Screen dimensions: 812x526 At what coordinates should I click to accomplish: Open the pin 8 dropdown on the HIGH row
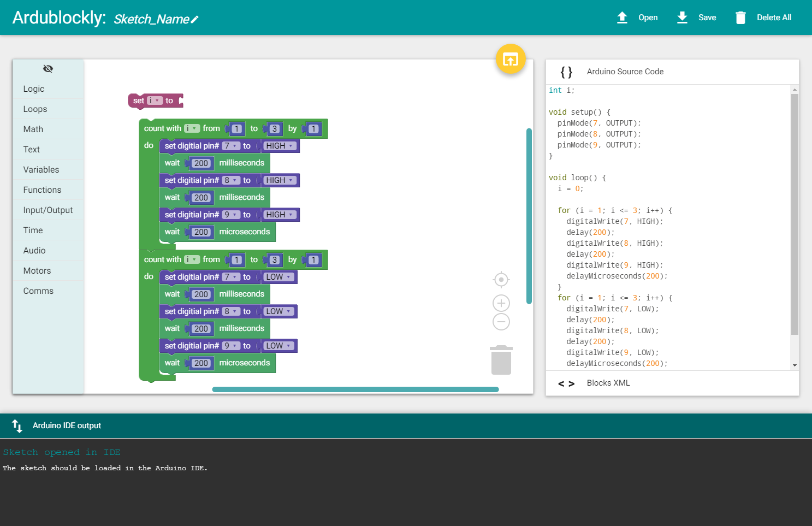point(231,180)
